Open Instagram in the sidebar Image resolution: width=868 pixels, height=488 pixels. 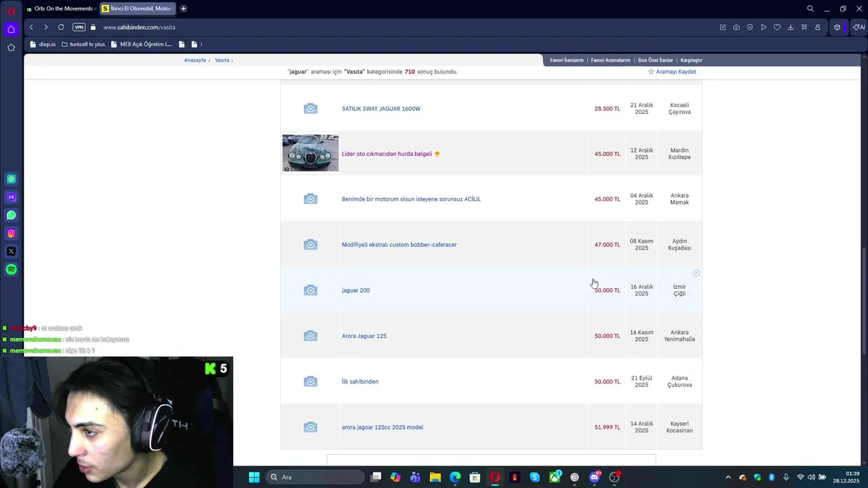tap(11, 233)
